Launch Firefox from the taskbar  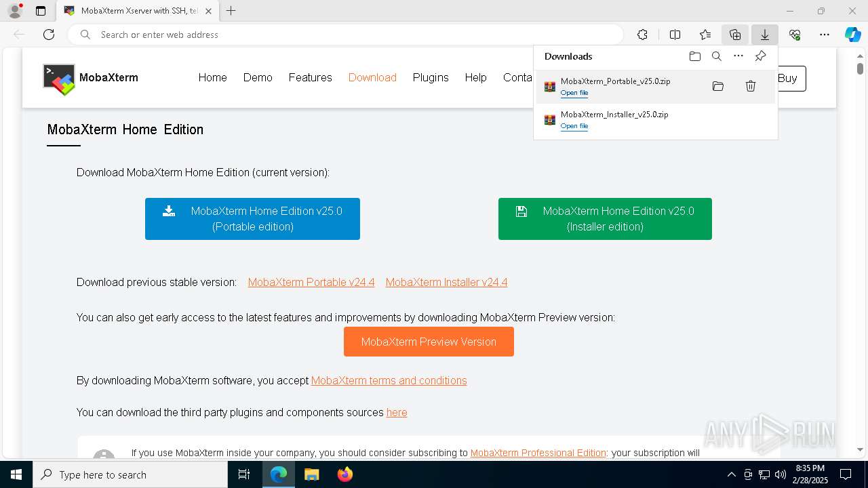[344, 474]
